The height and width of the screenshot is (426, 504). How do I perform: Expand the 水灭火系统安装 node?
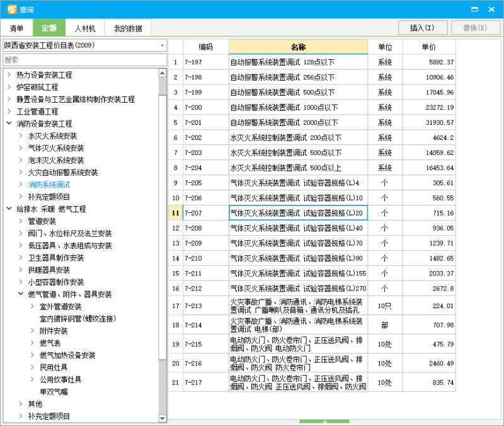21,136
